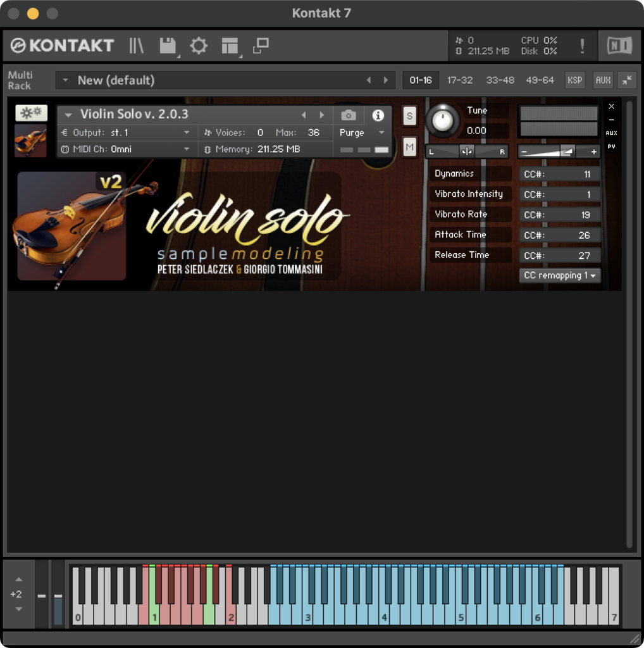Increase volume with the plus icon
This screenshot has height=648, width=644.
point(593,152)
